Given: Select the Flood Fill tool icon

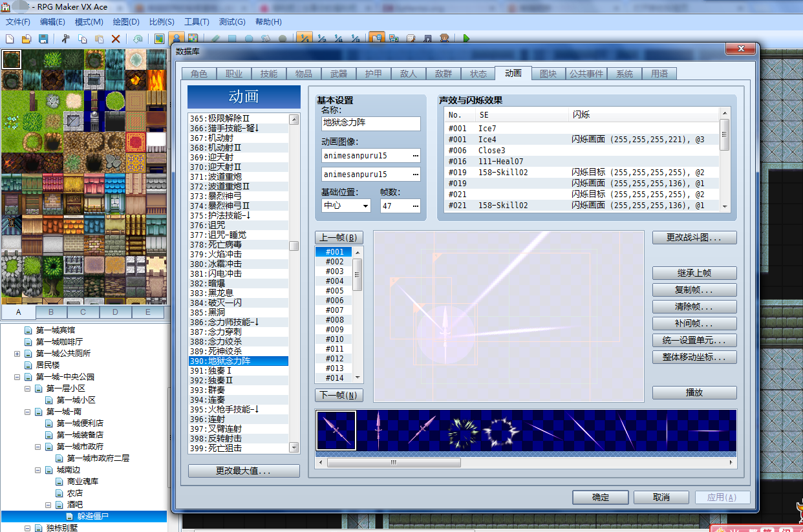Looking at the screenshot, I should (265, 39).
